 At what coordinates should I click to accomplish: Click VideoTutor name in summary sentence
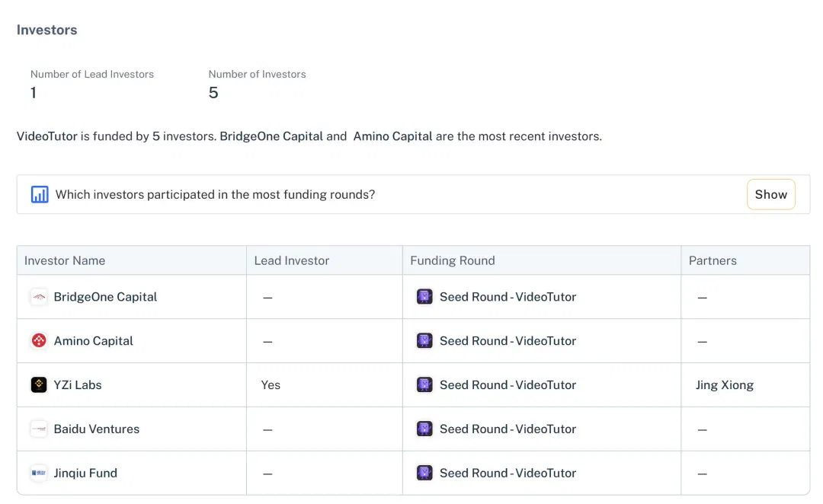[x=46, y=136]
